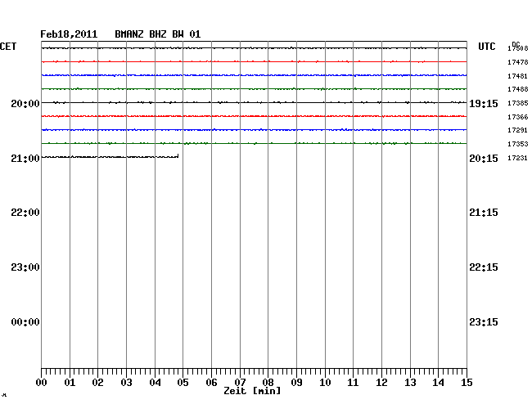Click the "21:15" UTC time label

484,213
